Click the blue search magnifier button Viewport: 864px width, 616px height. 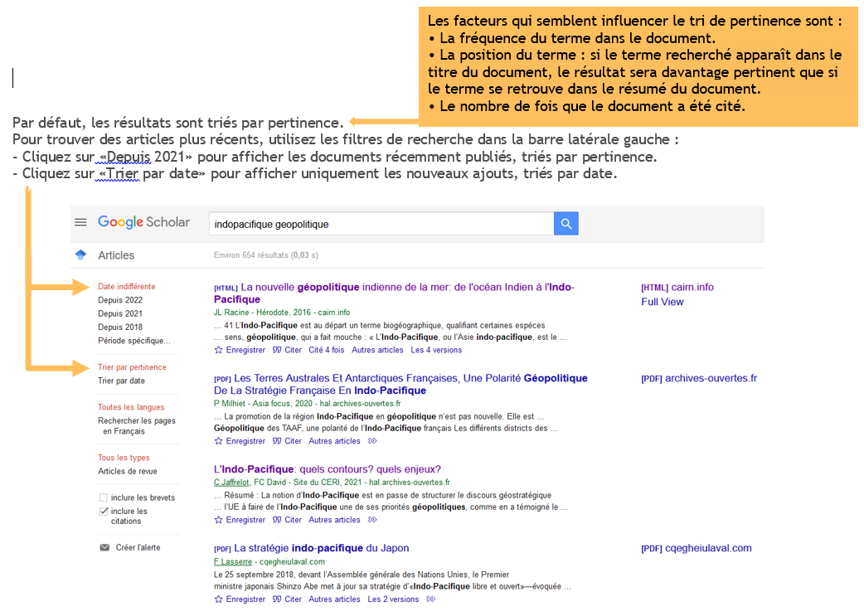click(565, 224)
